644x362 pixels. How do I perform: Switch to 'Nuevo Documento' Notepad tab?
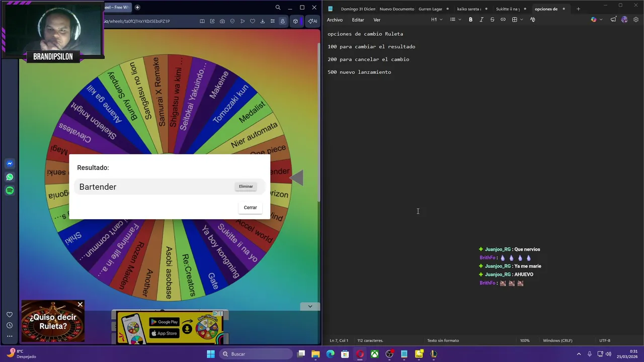(397, 9)
